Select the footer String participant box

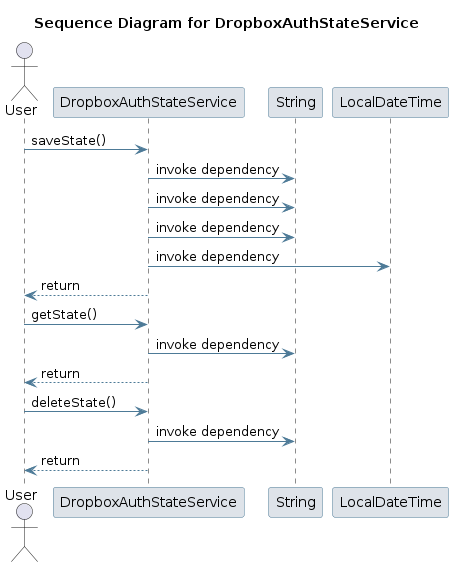pyautogui.click(x=295, y=502)
